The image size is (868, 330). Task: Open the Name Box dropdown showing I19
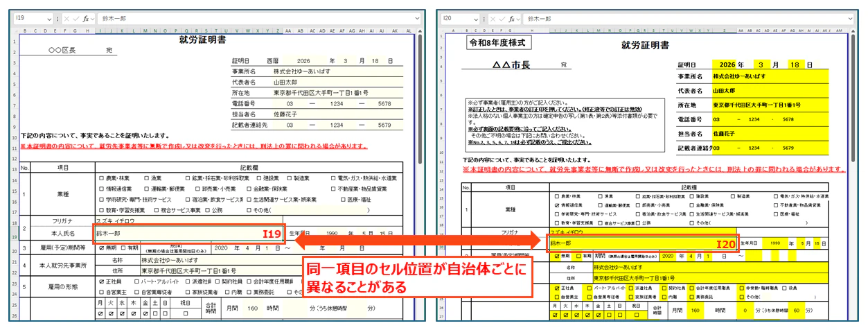[48, 19]
